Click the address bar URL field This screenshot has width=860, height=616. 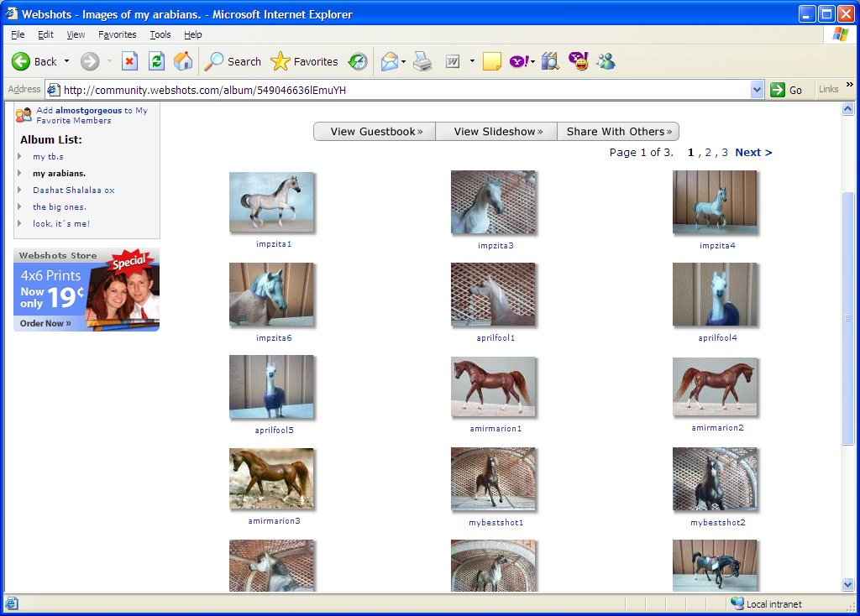pyautogui.click(x=405, y=90)
